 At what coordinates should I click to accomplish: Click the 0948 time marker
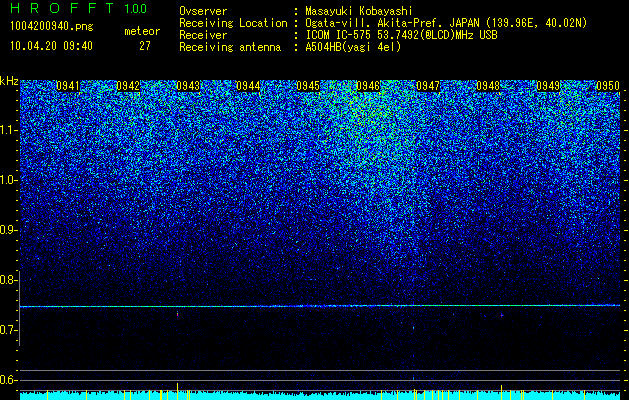488,86
